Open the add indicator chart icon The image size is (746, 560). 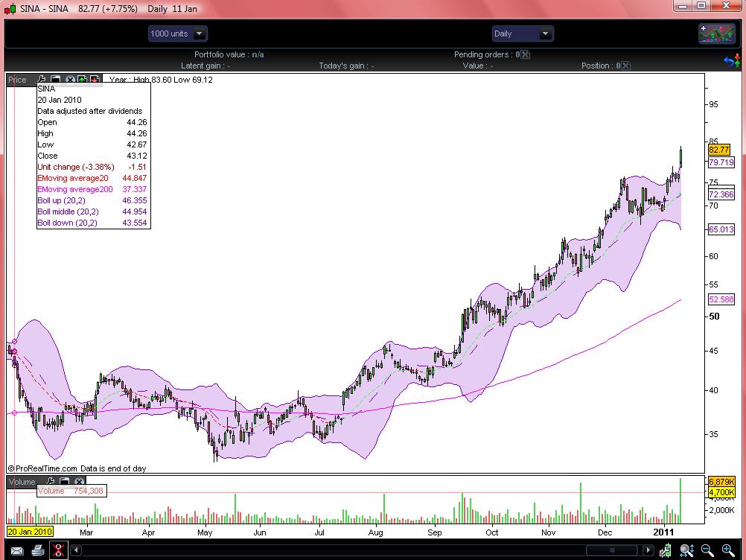pos(716,34)
